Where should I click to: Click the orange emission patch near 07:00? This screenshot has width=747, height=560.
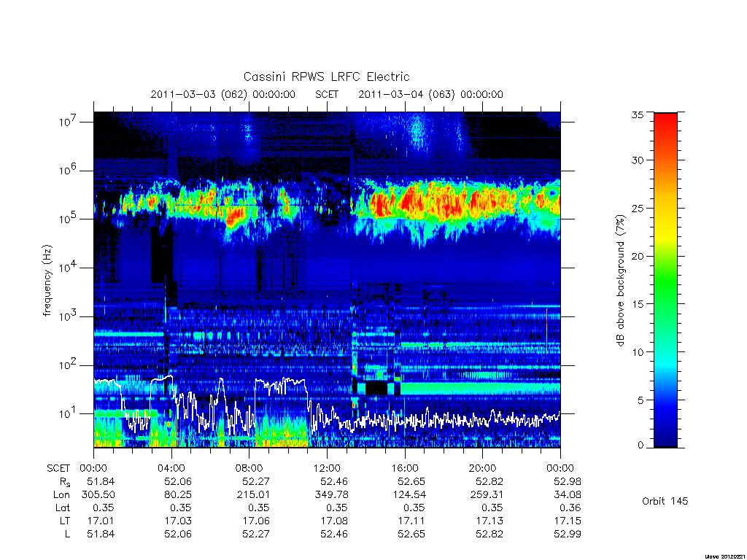click(x=234, y=218)
